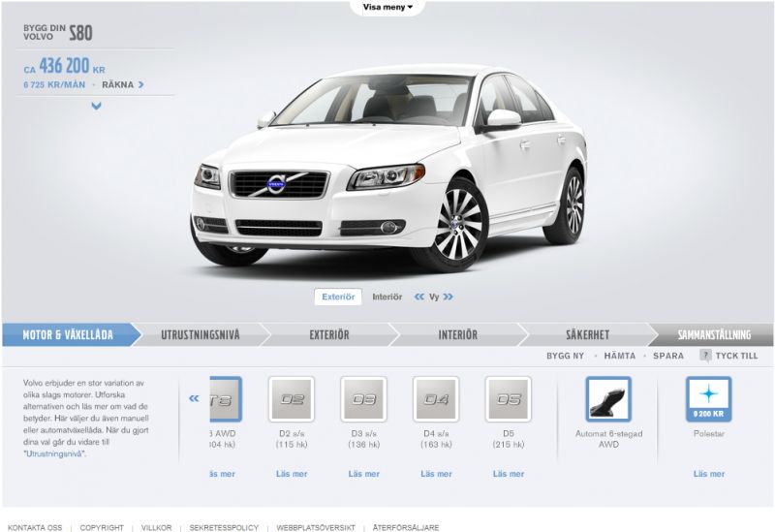Click Villkor in footer
775x532 pixels.
tap(156, 527)
